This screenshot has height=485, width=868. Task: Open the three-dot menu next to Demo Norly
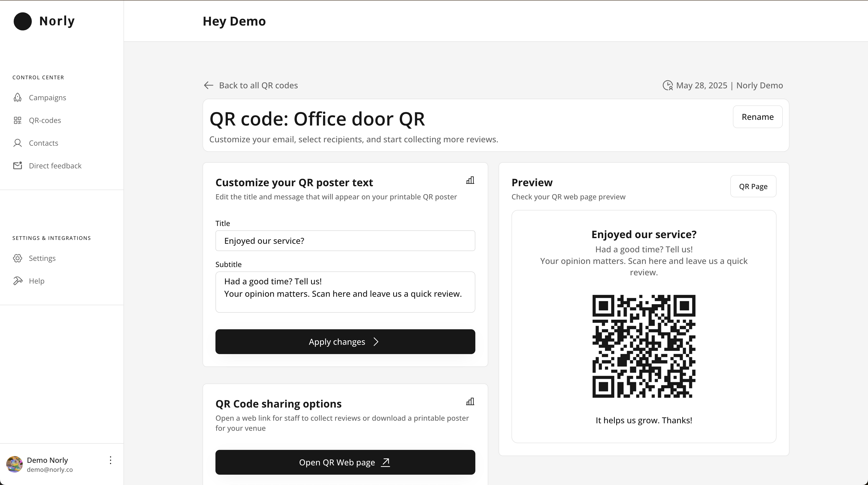pos(111,460)
